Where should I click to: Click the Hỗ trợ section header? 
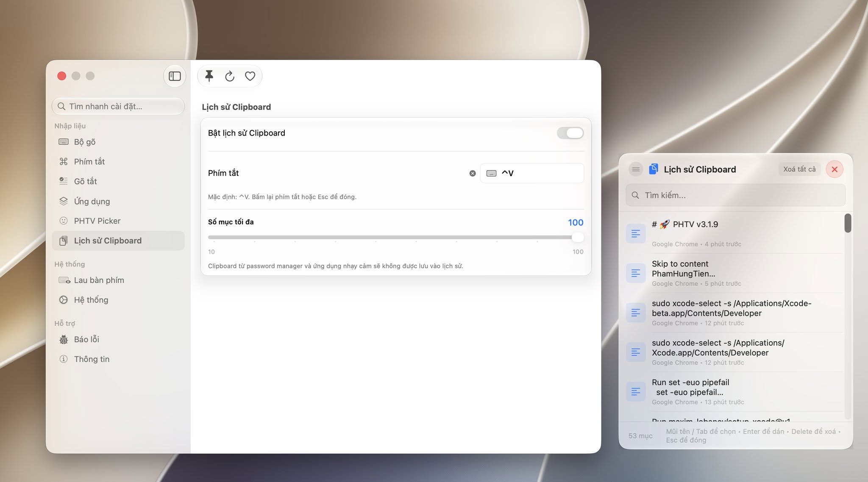(x=65, y=323)
